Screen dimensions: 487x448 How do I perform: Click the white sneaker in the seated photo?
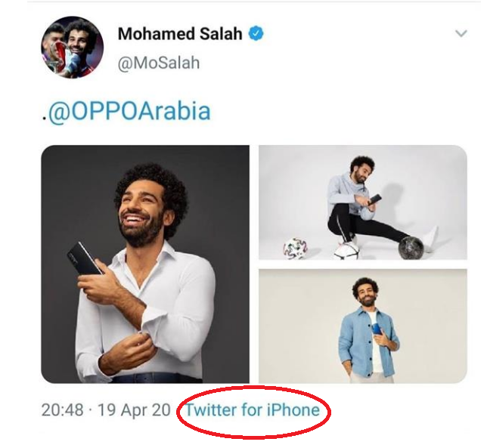[x=430, y=239]
